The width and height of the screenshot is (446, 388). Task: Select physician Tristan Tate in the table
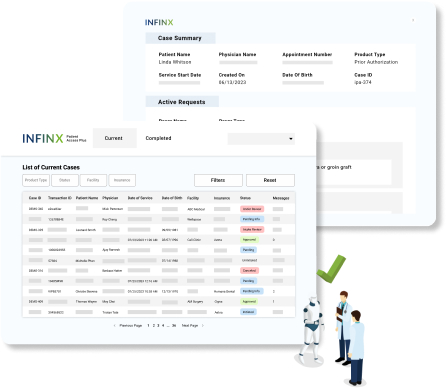[x=110, y=312]
